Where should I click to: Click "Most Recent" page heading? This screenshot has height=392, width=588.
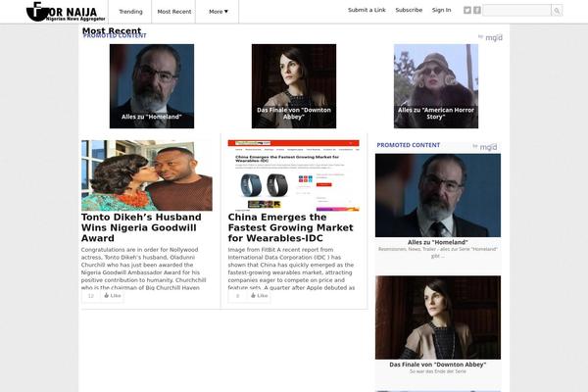tap(112, 30)
